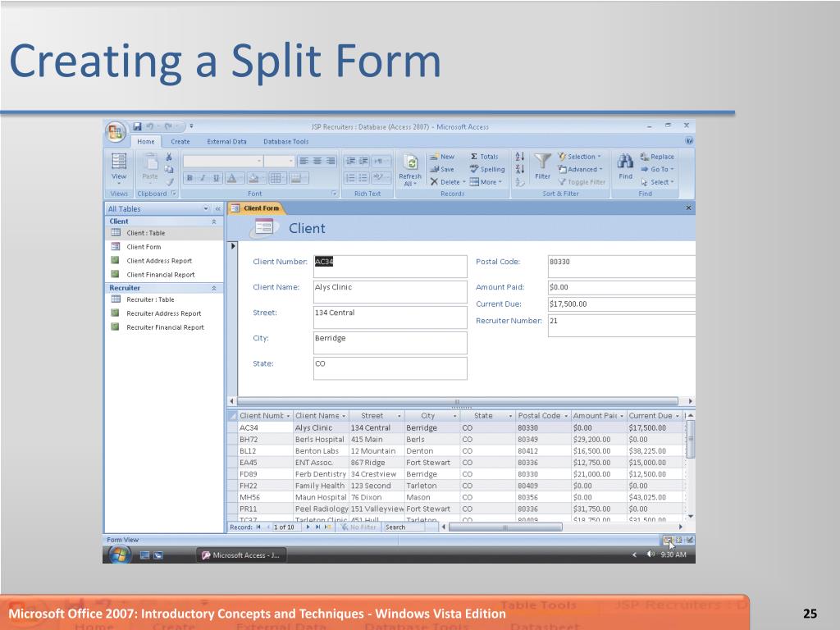Open the Selection filter dropdown
Screen dimensions: 840x630
point(579,157)
